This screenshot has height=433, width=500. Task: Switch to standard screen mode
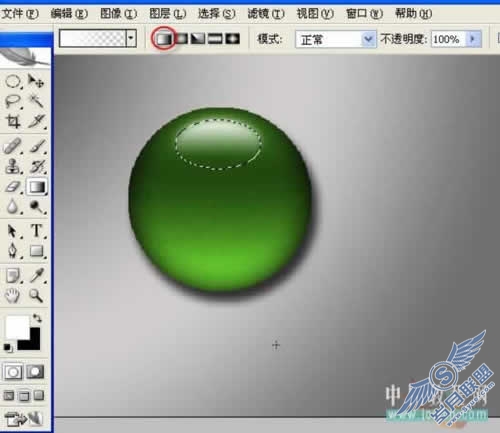[x=9, y=396]
